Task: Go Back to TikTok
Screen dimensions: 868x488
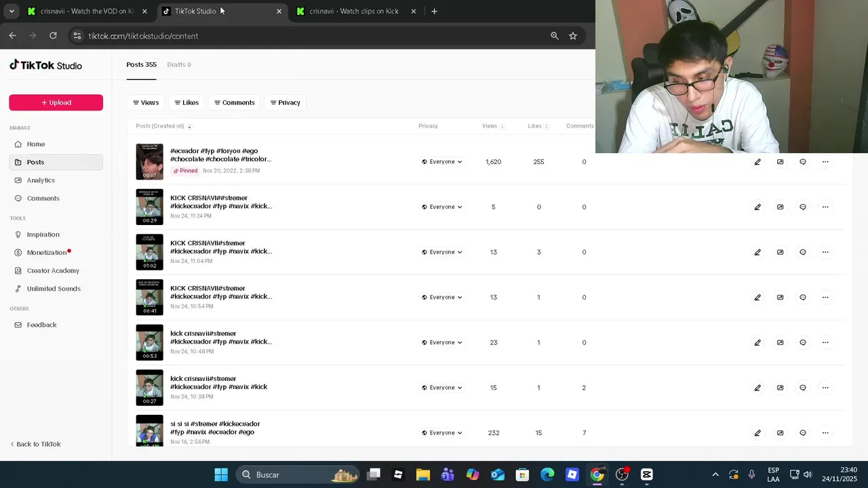Action: (35, 444)
